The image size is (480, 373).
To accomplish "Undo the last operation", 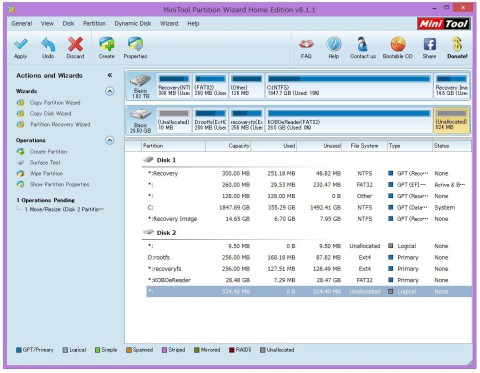I will [x=48, y=48].
